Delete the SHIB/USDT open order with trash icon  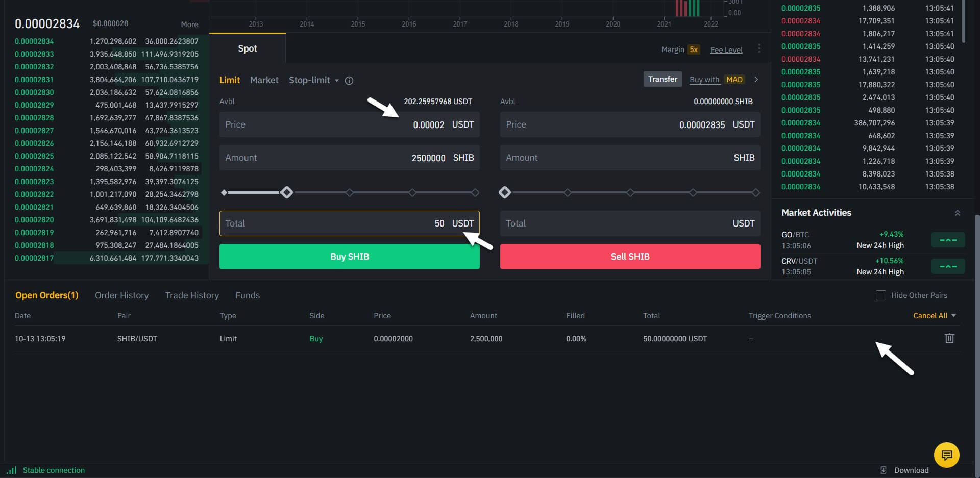(949, 338)
